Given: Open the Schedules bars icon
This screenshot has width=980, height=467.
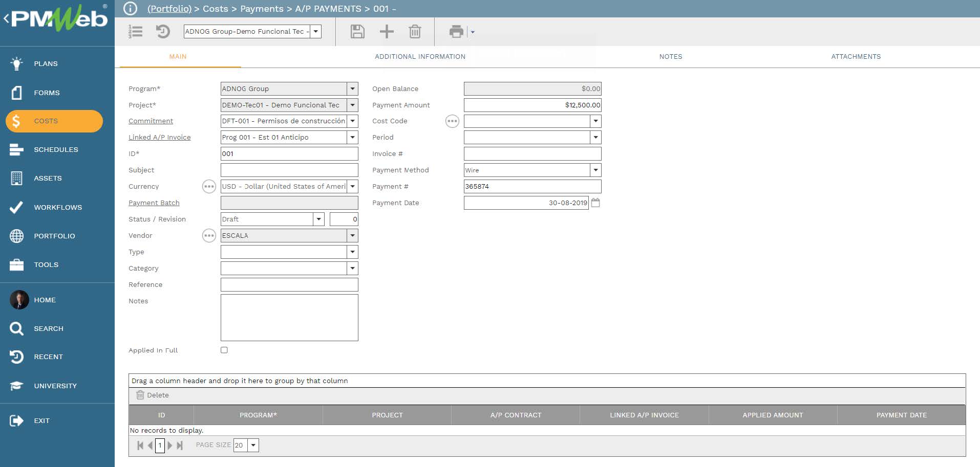Looking at the screenshot, I should coord(16,149).
